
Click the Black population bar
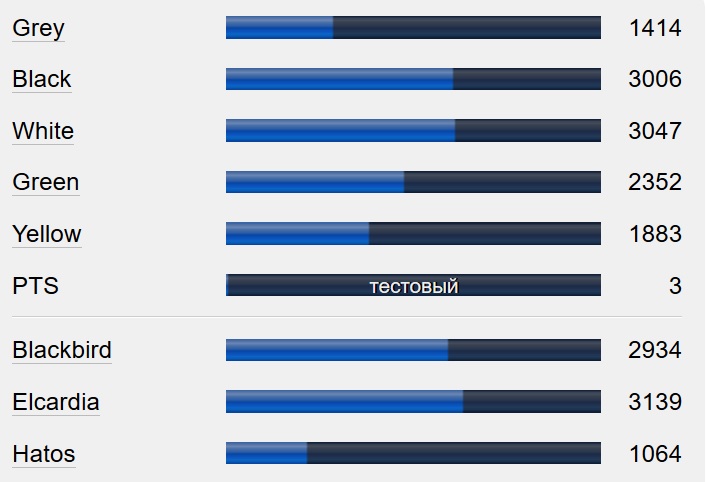pos(413,79)
